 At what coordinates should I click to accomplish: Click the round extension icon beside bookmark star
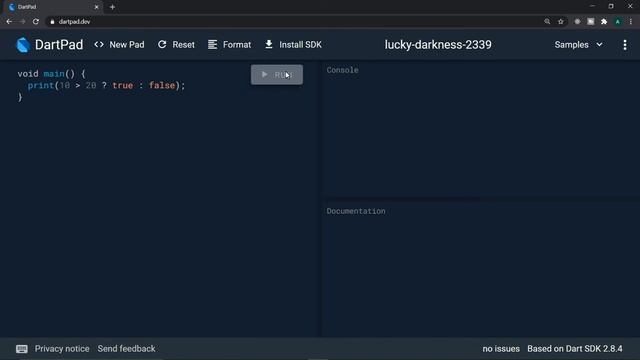pyautogui.click(x=577, y=22)
